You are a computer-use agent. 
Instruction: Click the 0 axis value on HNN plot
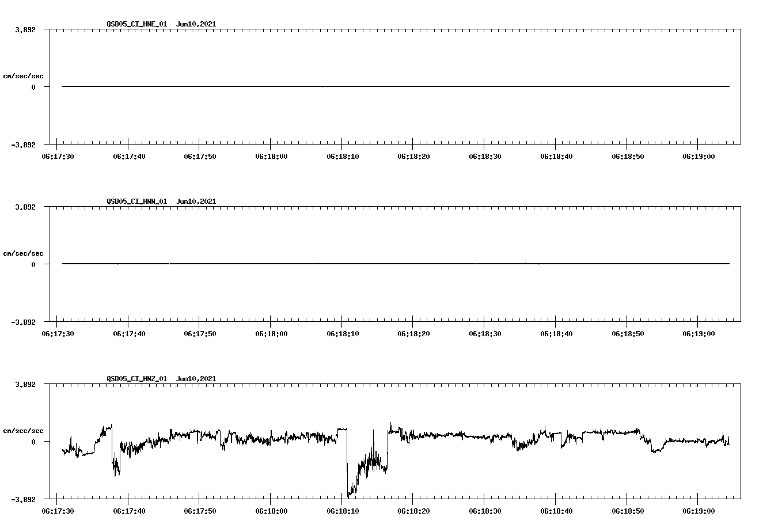click(x=33, y=264)
